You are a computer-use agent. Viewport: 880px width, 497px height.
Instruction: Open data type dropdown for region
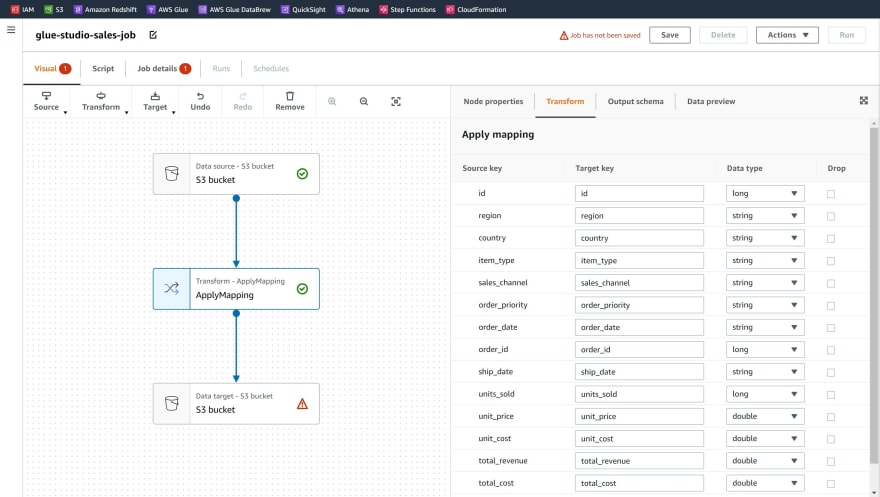(x=765, y=216)
